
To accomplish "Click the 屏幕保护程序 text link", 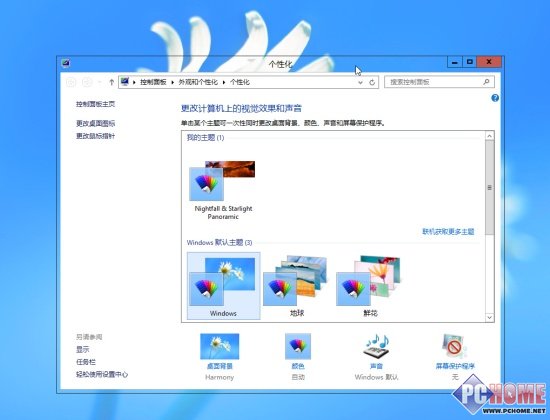I will click(x=455, y=366).
